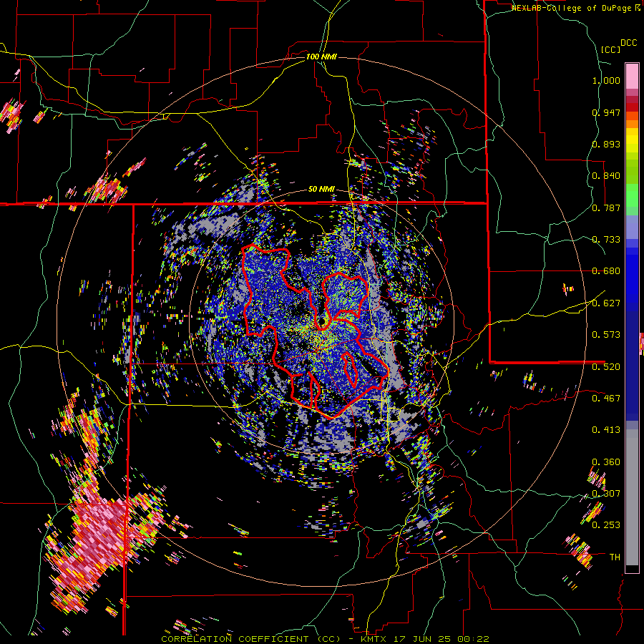The width and height of the screenshot is (644, 644).
Task: Click the 0.733 value on the color scale
Action: [606, 240]
